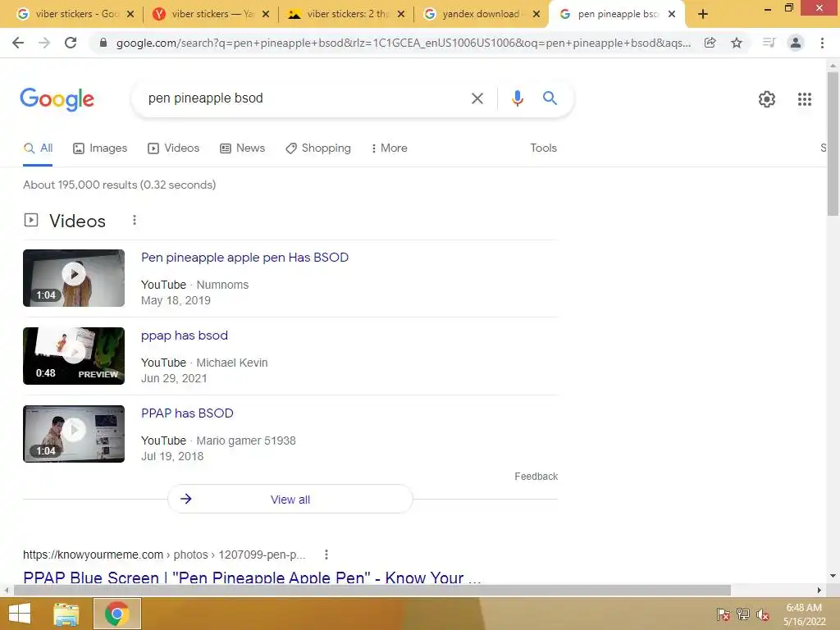Open search Tools options
This screenshot has height=630, width=840.
coord(543,148)
